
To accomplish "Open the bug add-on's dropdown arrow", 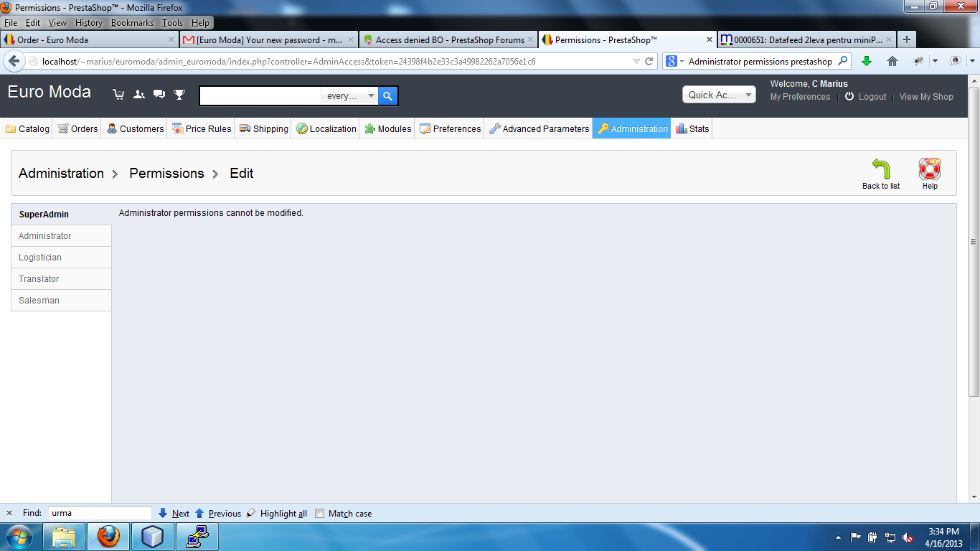I will [935, 62].
